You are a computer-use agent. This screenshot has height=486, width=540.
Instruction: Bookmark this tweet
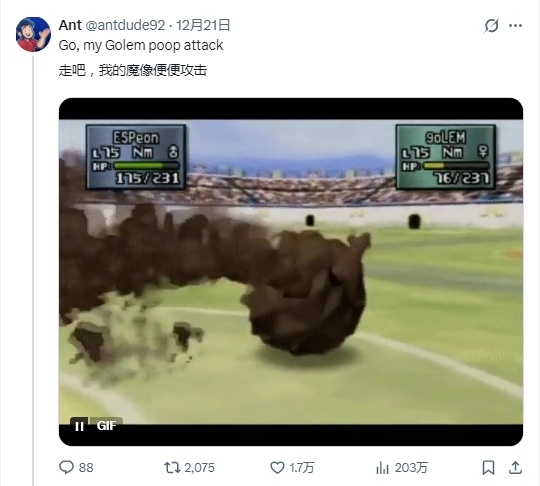pyautogui.click(x=488, y=468)
